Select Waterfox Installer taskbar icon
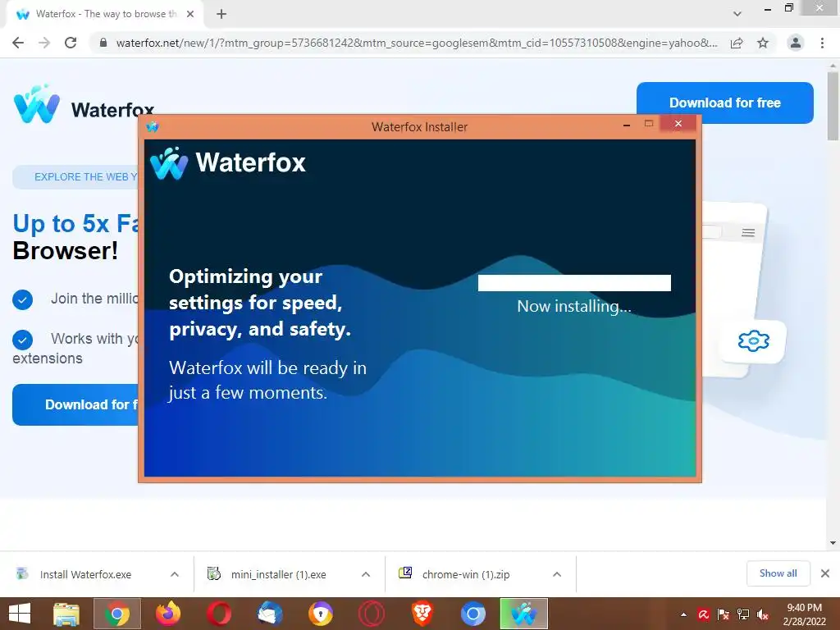 pos(523,614)
